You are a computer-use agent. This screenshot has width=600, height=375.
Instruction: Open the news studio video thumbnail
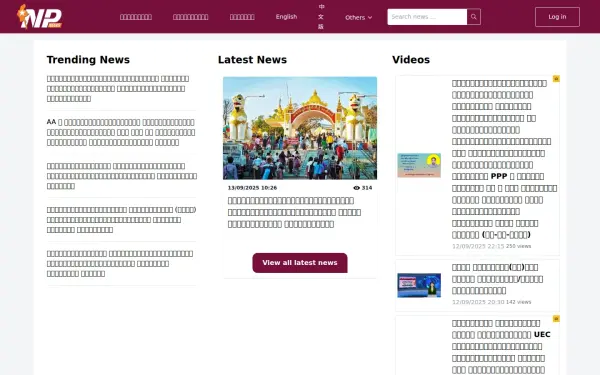click(x=419, y=285)
